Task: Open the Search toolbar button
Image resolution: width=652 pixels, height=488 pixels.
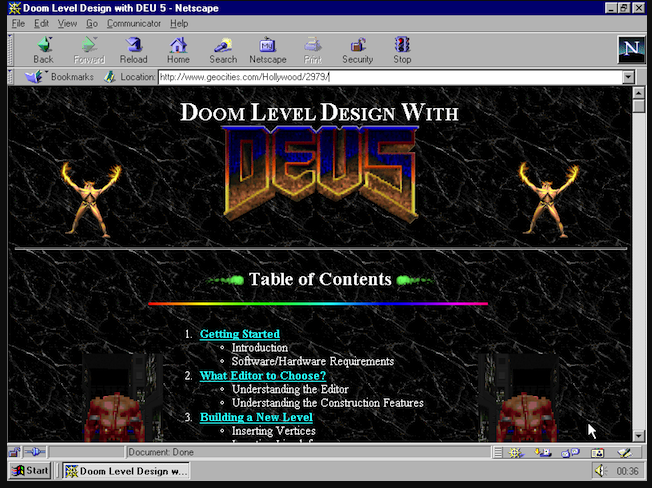Action: pos(223,50)
